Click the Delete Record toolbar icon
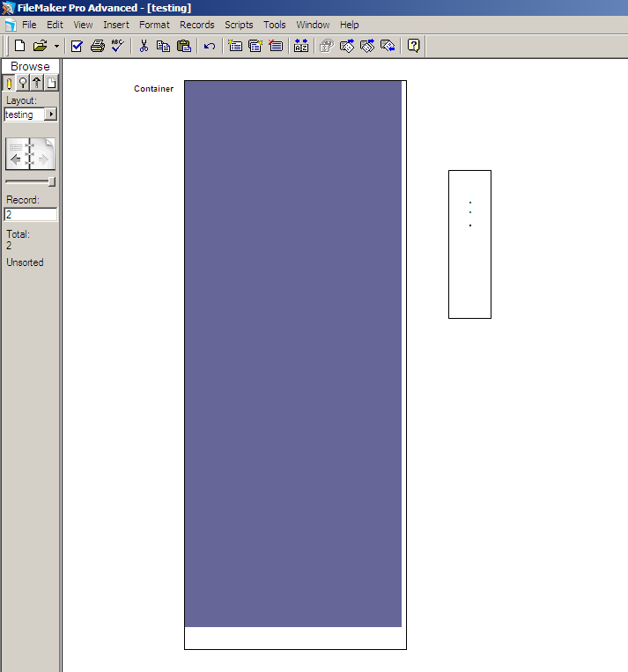The width and height of the screenshot is (628, 672). tap(275, 46)
